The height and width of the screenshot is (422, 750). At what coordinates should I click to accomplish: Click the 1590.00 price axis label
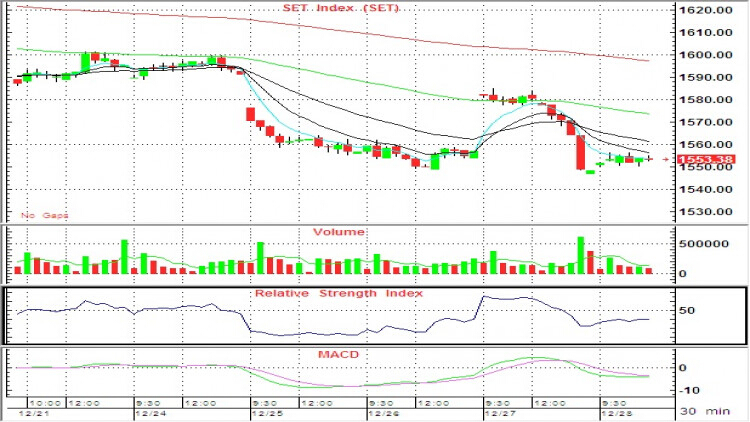[706, 77]
